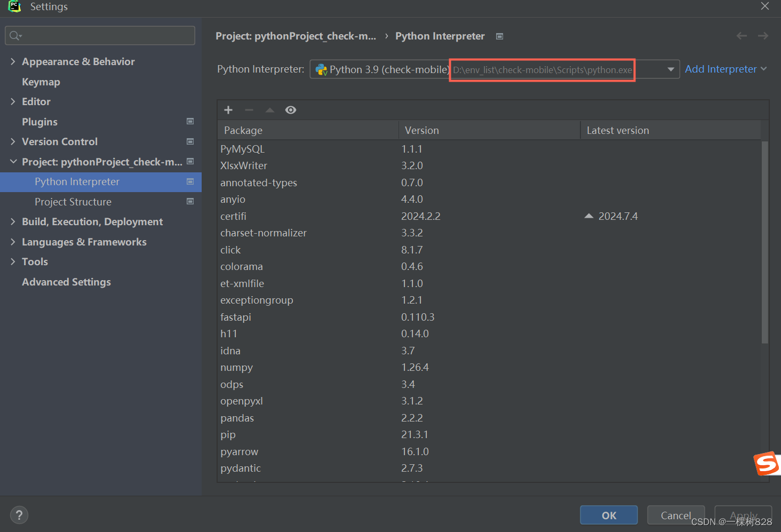Image resolution: width=781 pixels, height=532 pixels.
Task: Select the pandas package row
Action: click(490, 418)
